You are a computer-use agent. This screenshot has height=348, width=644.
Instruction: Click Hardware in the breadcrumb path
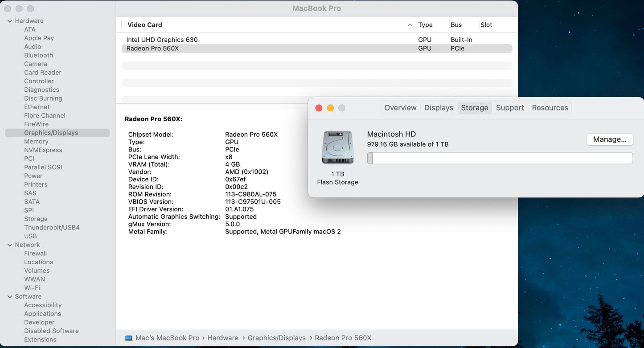click(x=223, y=338)
